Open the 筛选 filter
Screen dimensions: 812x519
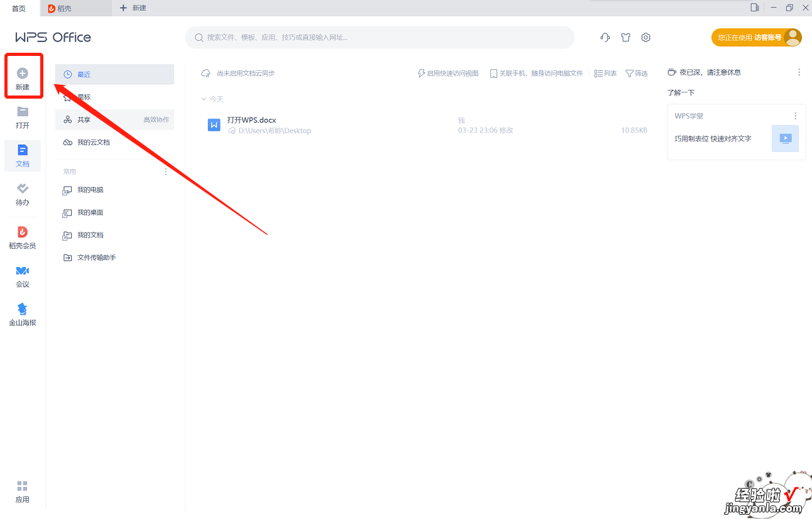pyautogui.click(x=637, y=74)
